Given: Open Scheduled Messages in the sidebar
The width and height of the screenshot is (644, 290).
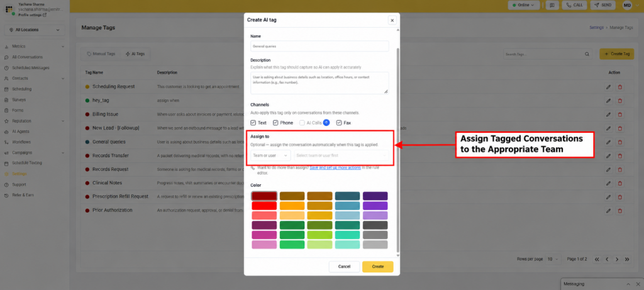Looking at the screenshot, I should [x=31, y=68].
